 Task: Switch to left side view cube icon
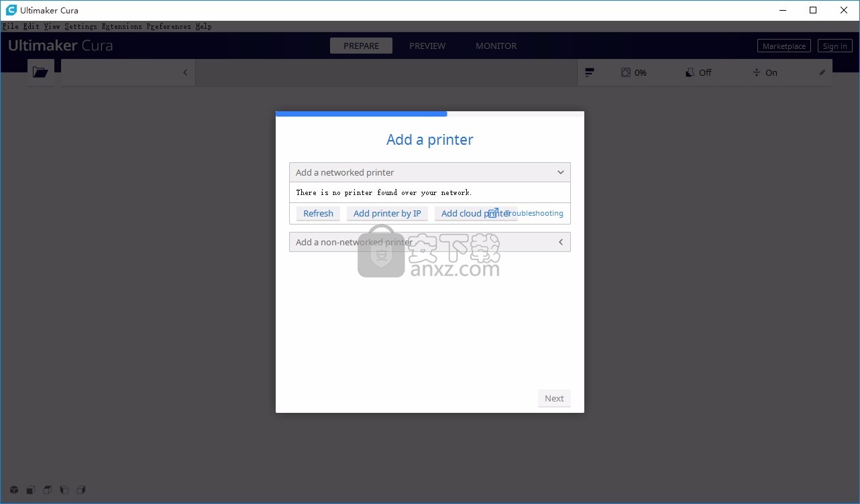pyautogui.click(x=64, y=490)
